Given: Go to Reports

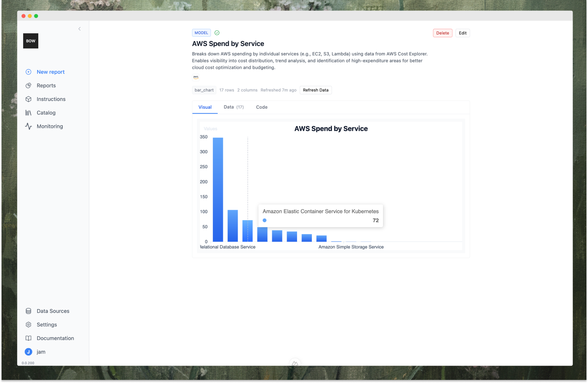Looking at the screenshot, I should point(46,85).
